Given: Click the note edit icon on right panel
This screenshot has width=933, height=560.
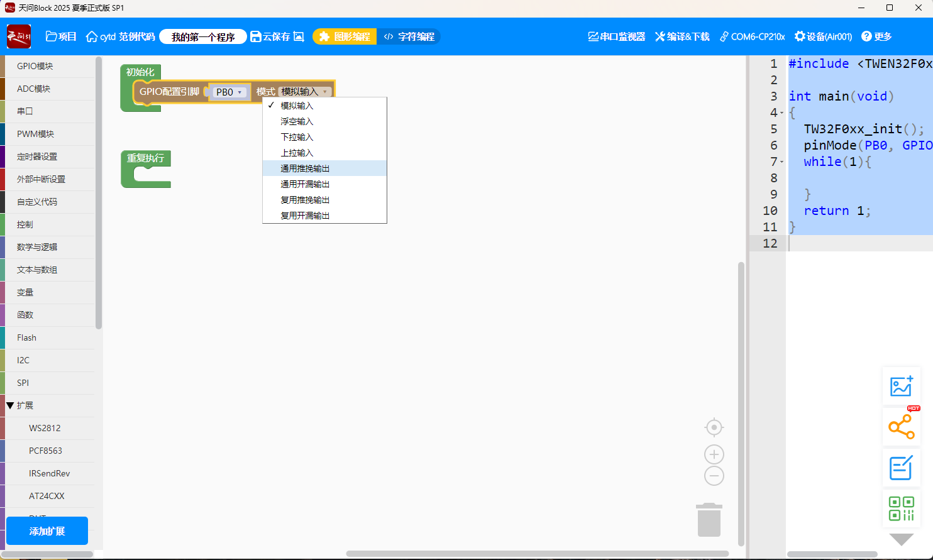Looking at the screenshot, I should (901, 468).
